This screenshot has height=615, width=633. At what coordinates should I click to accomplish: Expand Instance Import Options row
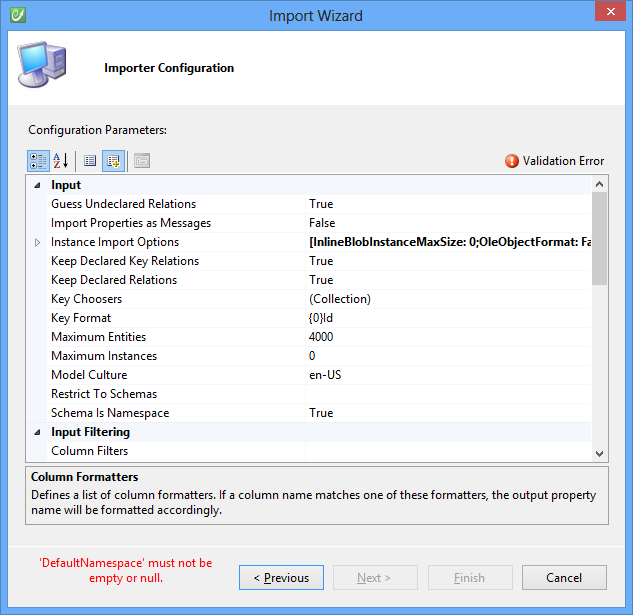38,242
